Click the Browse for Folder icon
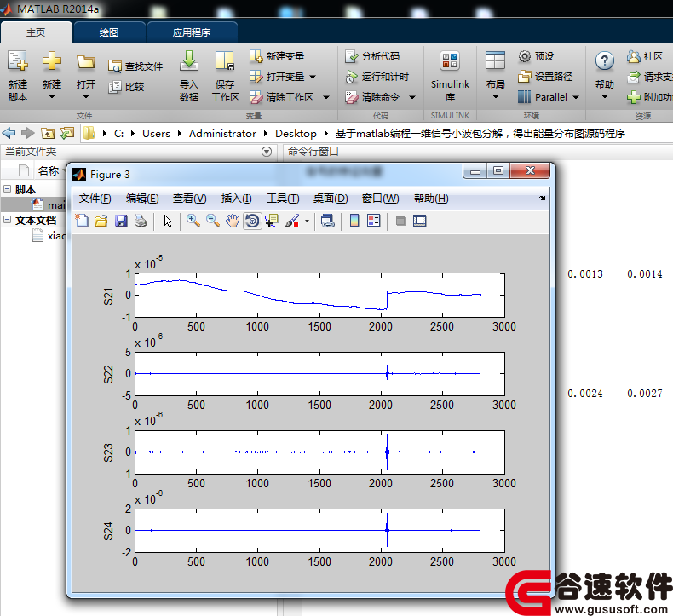 click(67, 133)
